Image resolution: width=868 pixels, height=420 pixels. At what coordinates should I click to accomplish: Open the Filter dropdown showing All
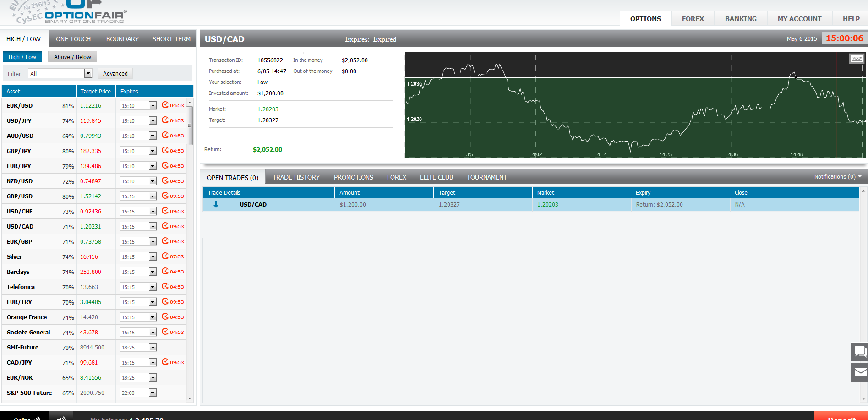60,74
